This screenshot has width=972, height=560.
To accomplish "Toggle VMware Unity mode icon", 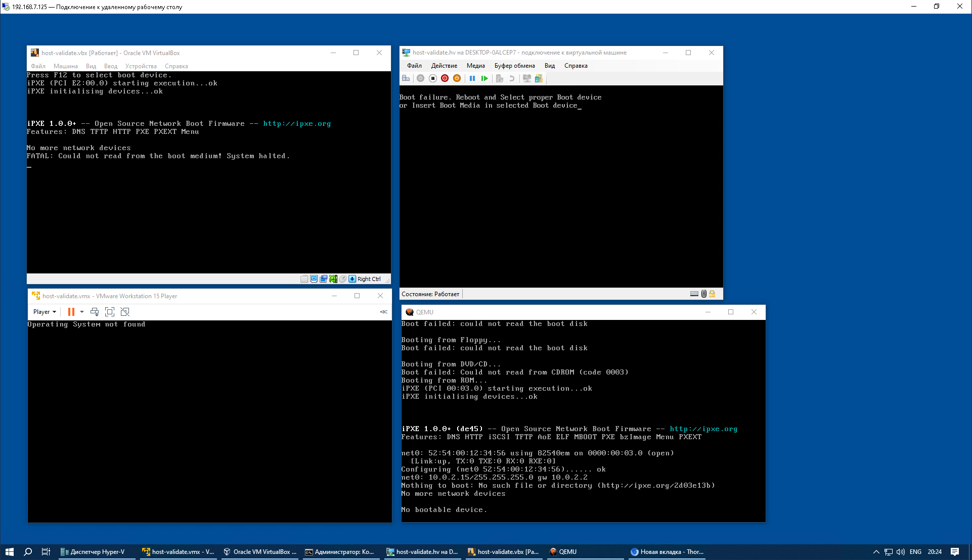I will point(125,312).
